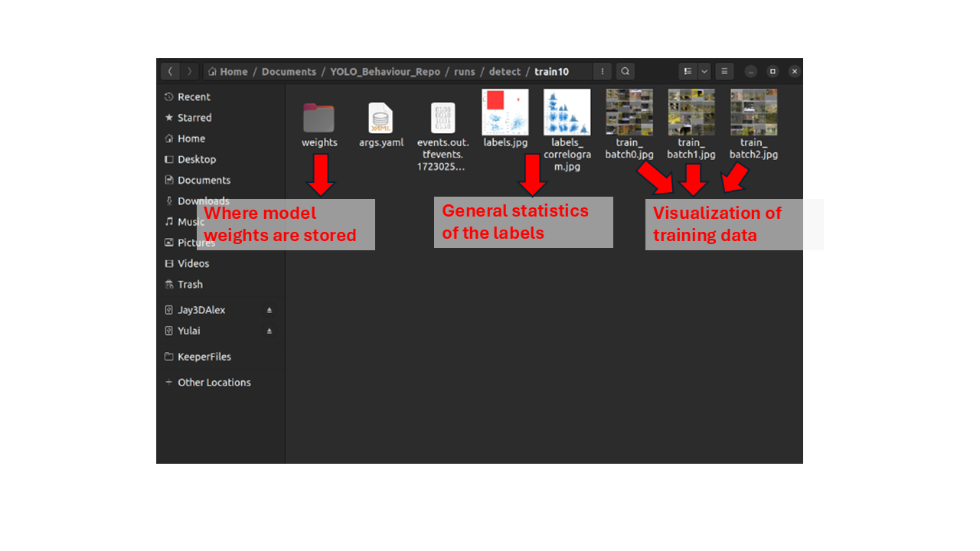Click the plus icon beside Other Locations
This screenshot has height=551, width=980.
(x=169, y=382)
